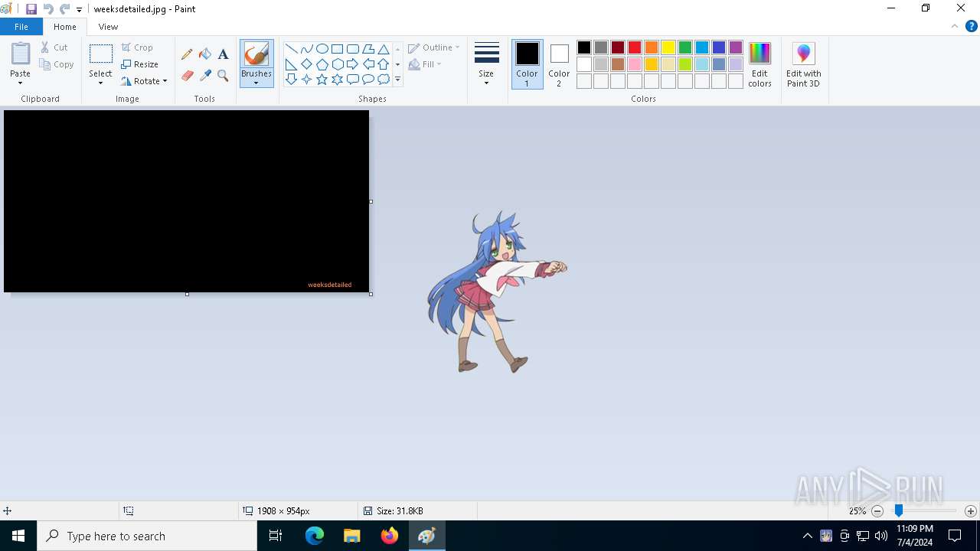Screen dimensions: 980x551
Task: Click the Crop command
Action: (137, 47)
